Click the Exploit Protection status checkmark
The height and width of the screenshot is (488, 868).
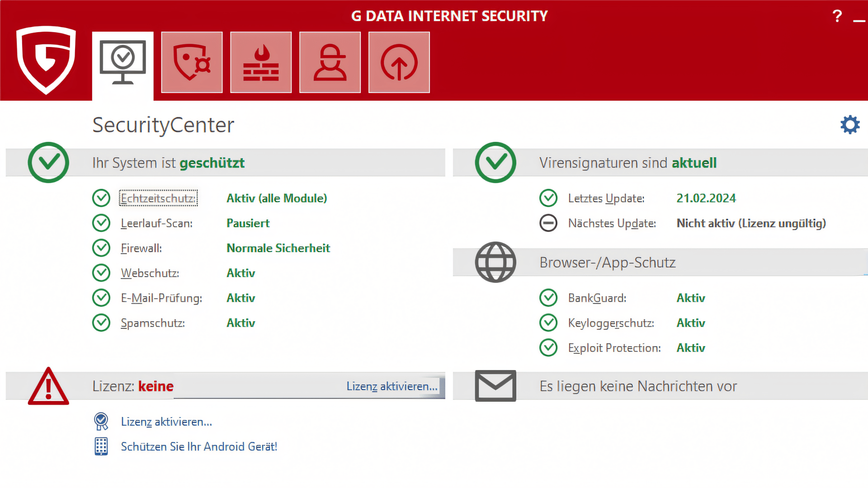(548, 347)
